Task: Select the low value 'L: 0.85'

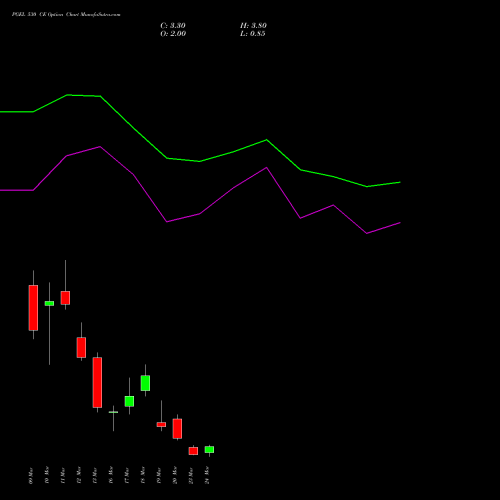Action: pyautogui.click(x=253, y=34)
